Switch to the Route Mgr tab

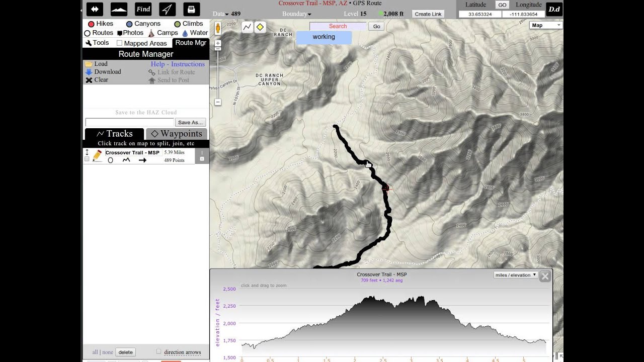coord(191,43)
